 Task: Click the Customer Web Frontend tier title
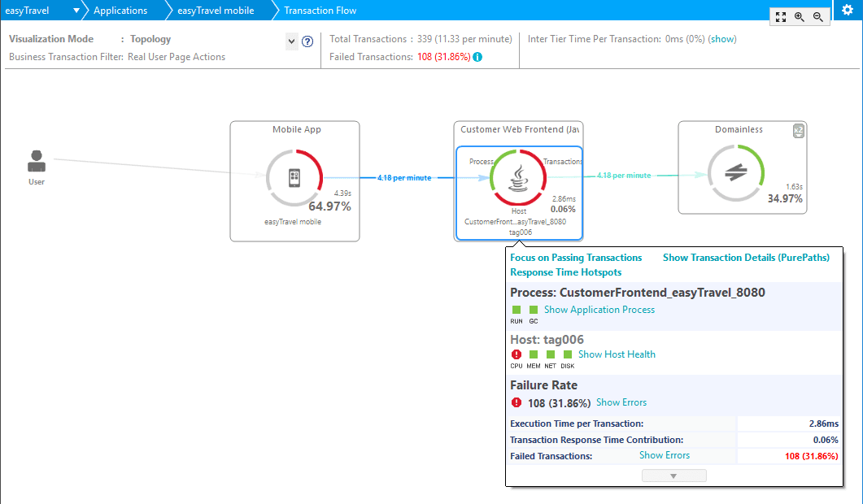520,129
